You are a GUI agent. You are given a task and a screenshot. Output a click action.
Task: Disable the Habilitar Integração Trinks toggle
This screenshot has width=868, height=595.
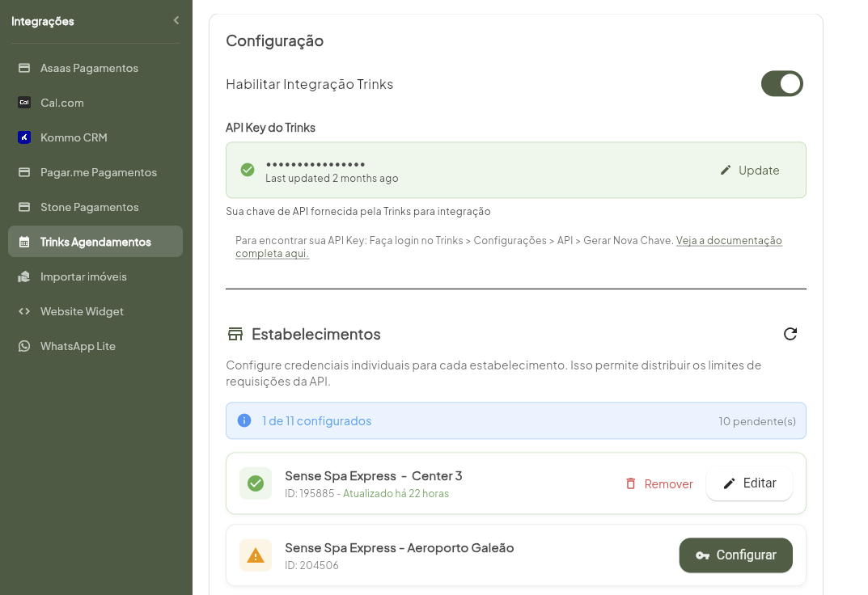[781, 83]
